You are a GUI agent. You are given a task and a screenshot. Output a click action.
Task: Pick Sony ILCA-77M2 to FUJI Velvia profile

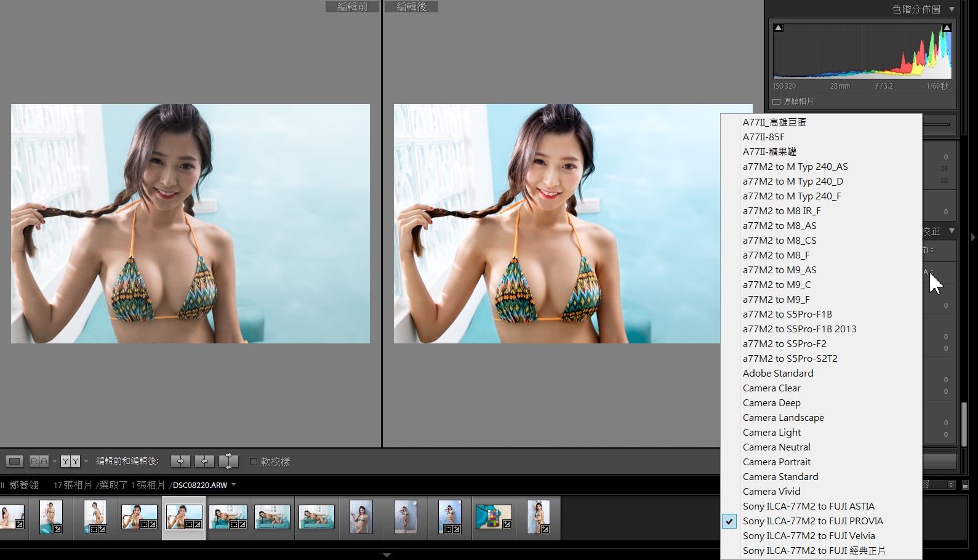point(808,535)
